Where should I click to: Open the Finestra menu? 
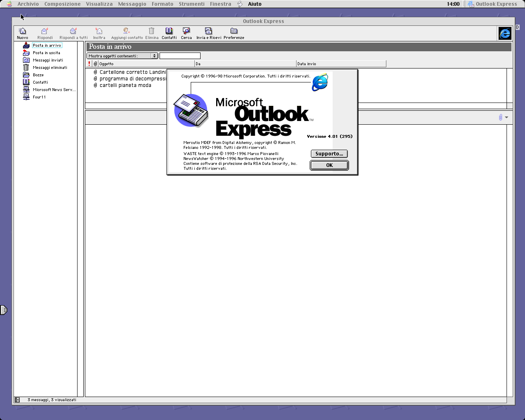coord(221,4)
